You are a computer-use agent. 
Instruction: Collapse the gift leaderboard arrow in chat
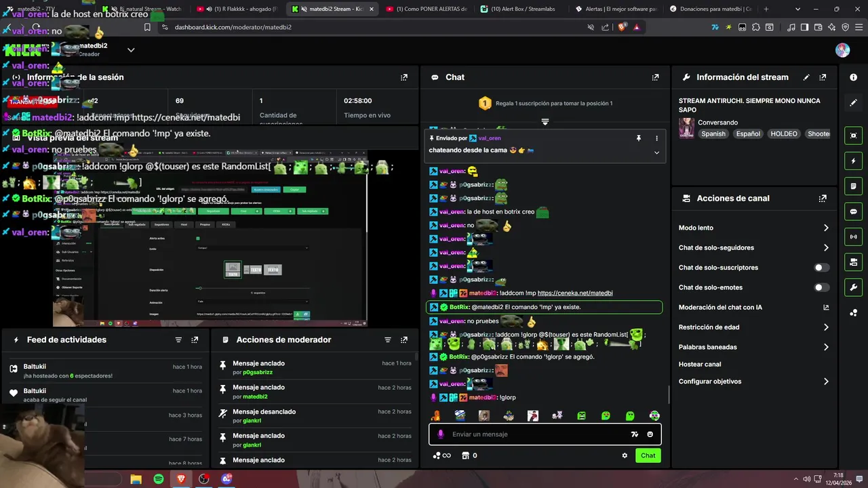(x=545, y=122)
